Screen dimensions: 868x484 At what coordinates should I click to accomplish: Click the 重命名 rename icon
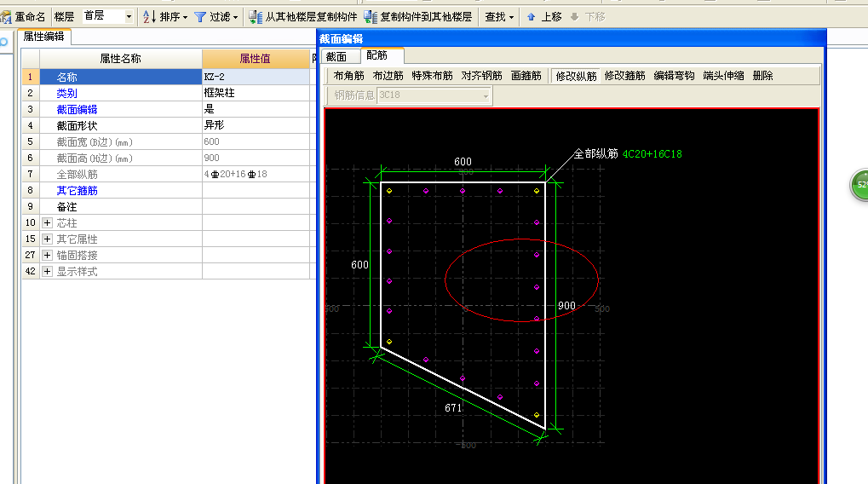pyautogui.click(x=6, y=17)
